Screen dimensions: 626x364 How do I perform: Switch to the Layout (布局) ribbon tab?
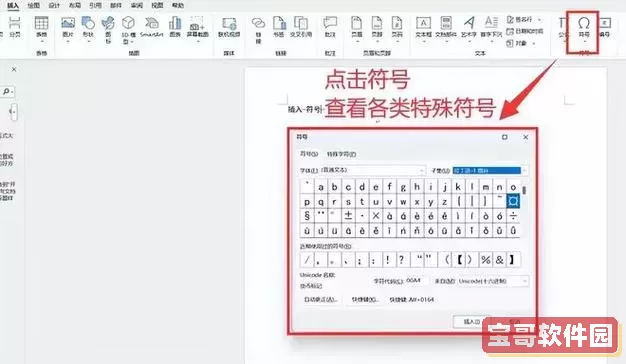75,5
